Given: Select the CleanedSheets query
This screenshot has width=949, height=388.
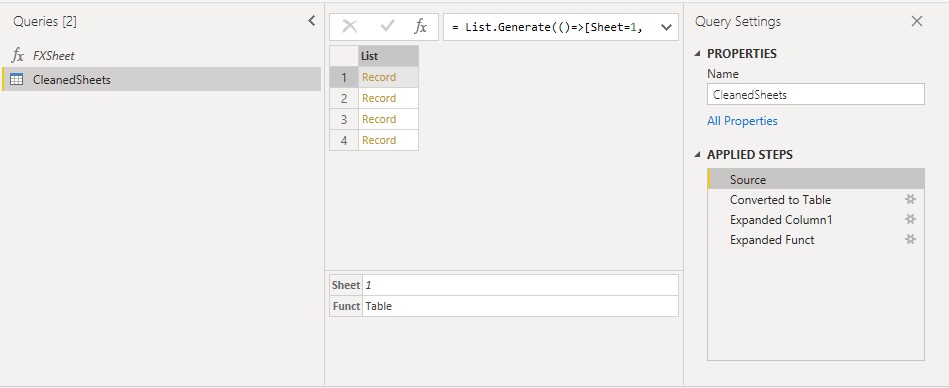Looking at the screenshot, I should pyautogui.click(x=161, y=79).
